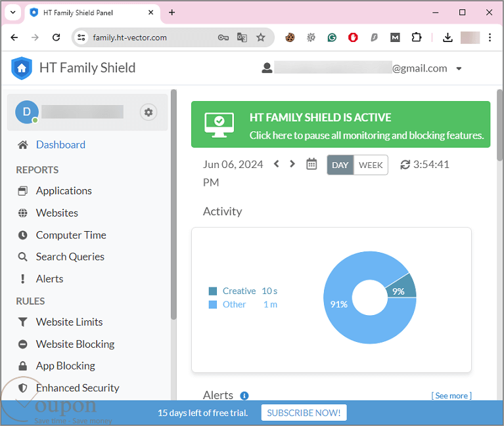Click the Enhanced Security shield icon
The width and height of the screenshot is (504, 426).
click(22, 388)
